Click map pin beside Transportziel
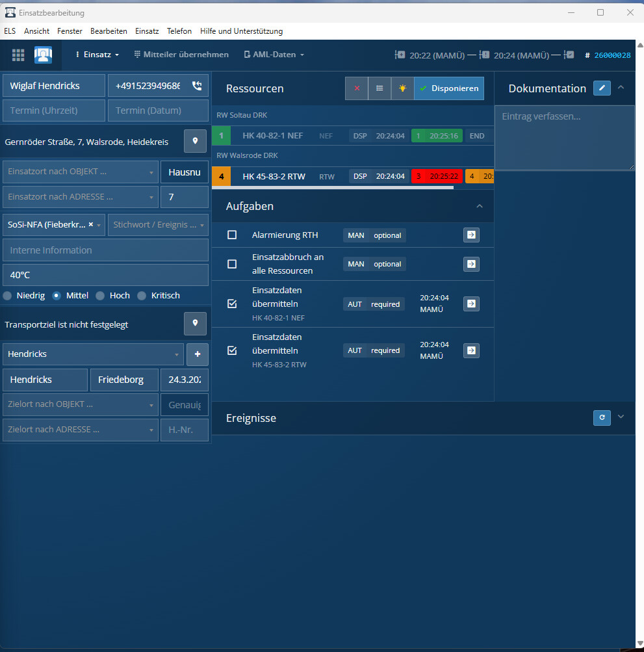644x652 pixels. 195,324
